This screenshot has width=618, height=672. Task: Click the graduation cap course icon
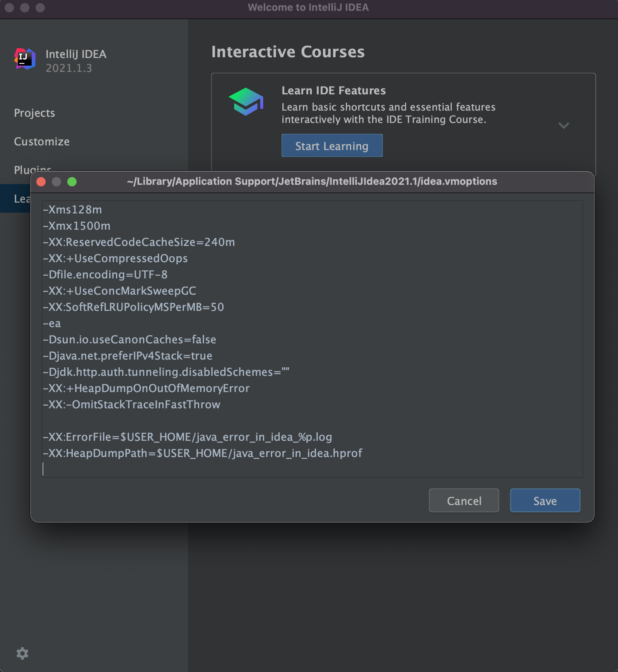coord(246,101)
